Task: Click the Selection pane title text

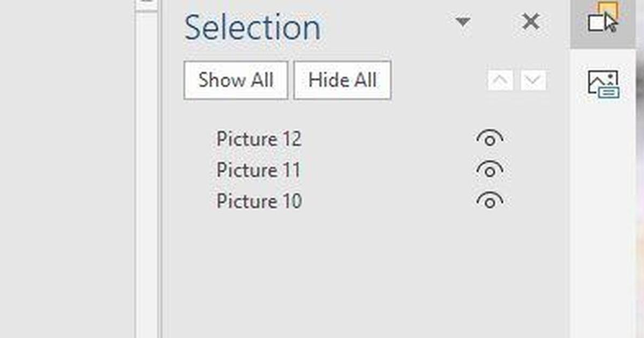Action: (252, 26)
